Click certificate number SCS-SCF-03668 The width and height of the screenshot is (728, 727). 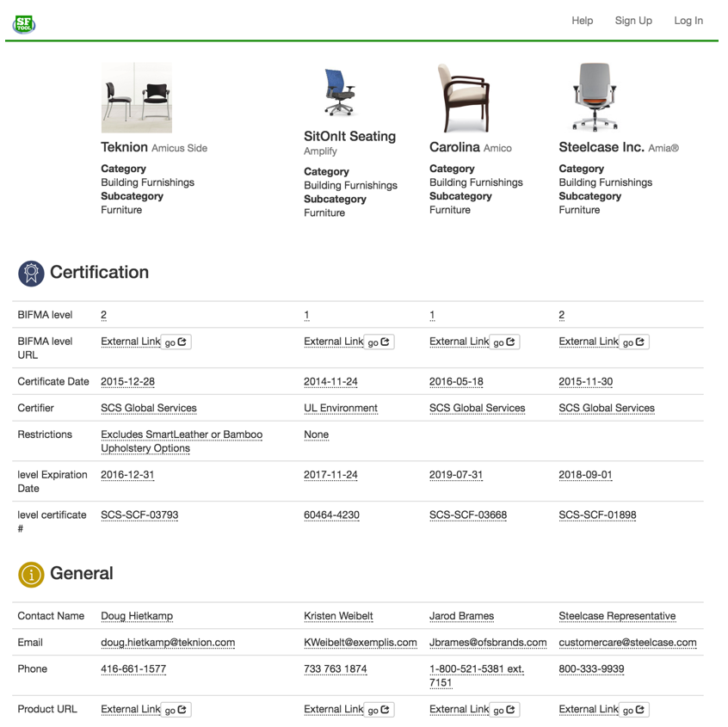pyautogui.click(x=468, y=515)
